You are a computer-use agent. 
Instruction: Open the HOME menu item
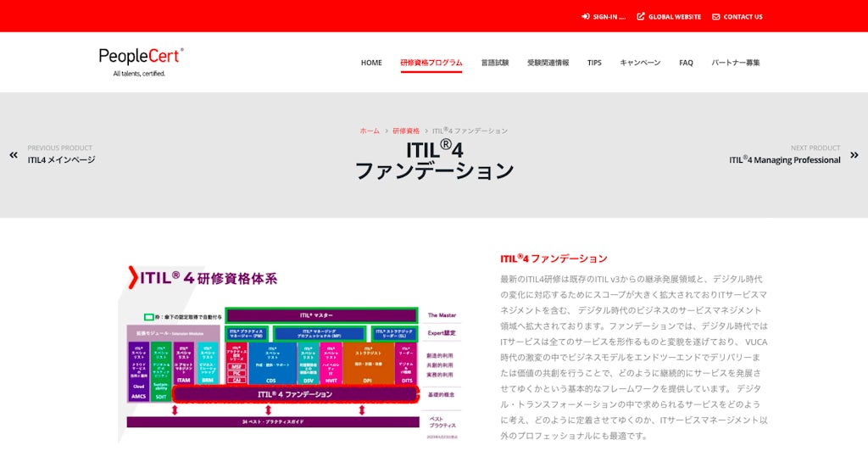(371, 63)
